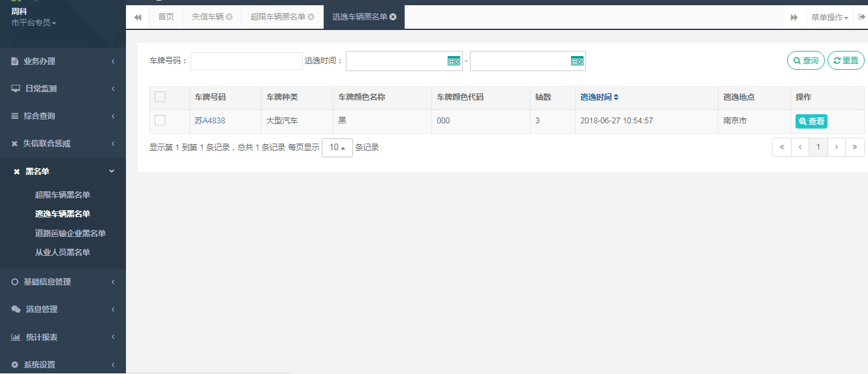
Task: Click the 日常监测 monitor icon
Action: (15, 89)
